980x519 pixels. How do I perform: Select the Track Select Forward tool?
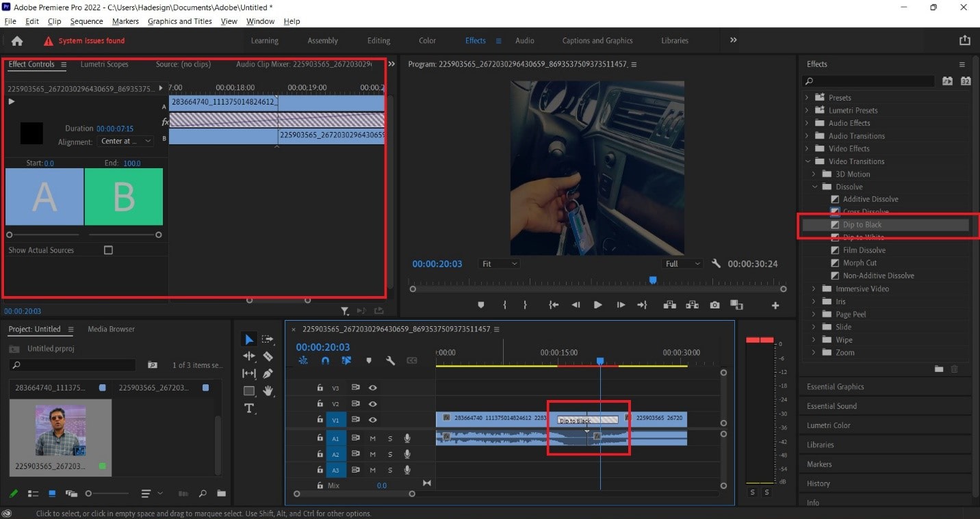pos(268,339)
